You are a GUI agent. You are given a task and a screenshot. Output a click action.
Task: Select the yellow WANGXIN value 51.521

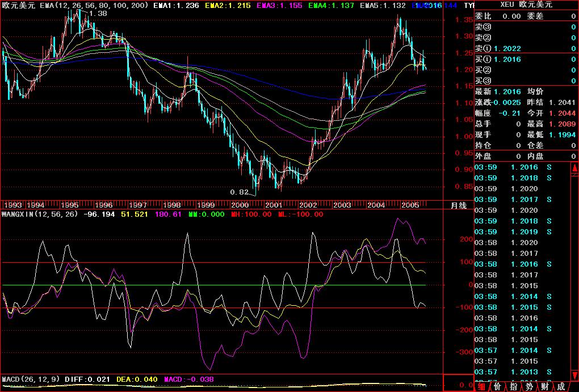tap(135, 214)
